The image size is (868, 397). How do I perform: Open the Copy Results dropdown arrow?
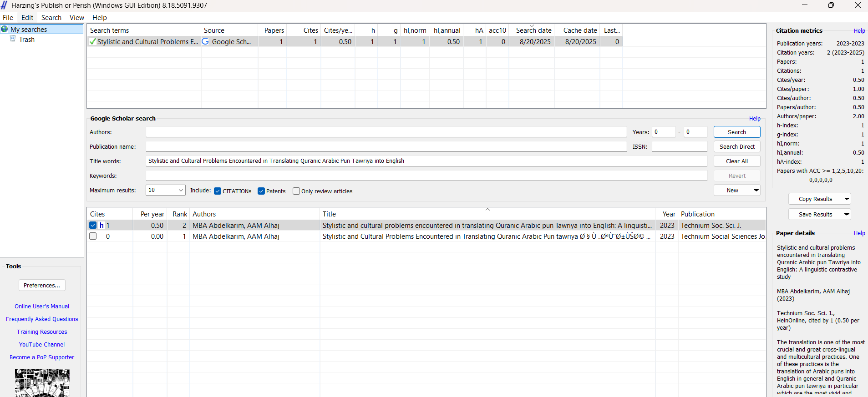846,199
